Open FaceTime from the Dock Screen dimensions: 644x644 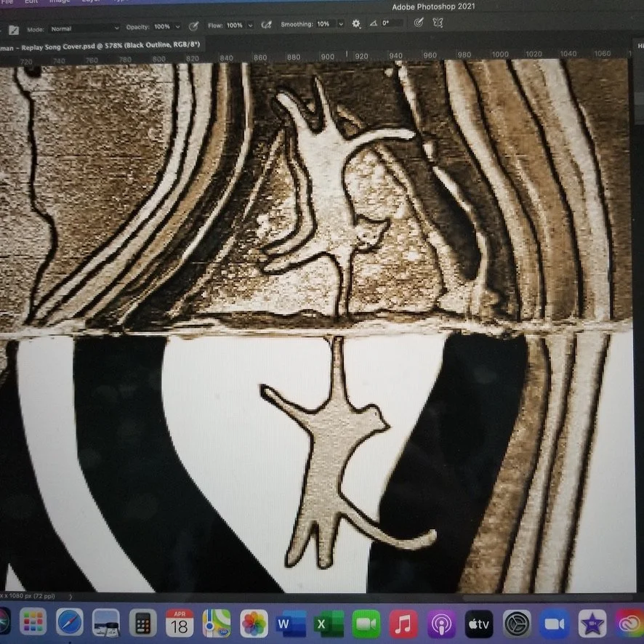click(366, 624)
